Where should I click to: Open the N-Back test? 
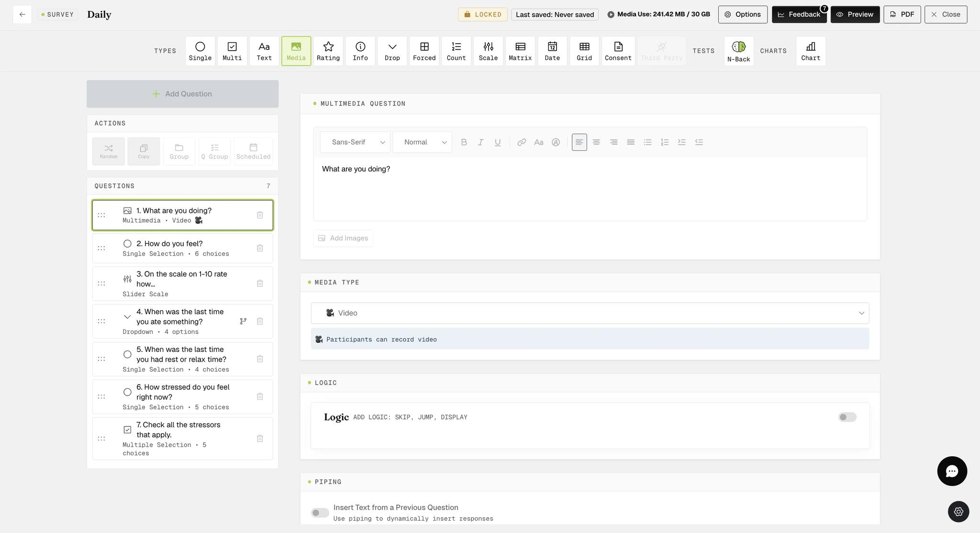click(x=739, y=51)
